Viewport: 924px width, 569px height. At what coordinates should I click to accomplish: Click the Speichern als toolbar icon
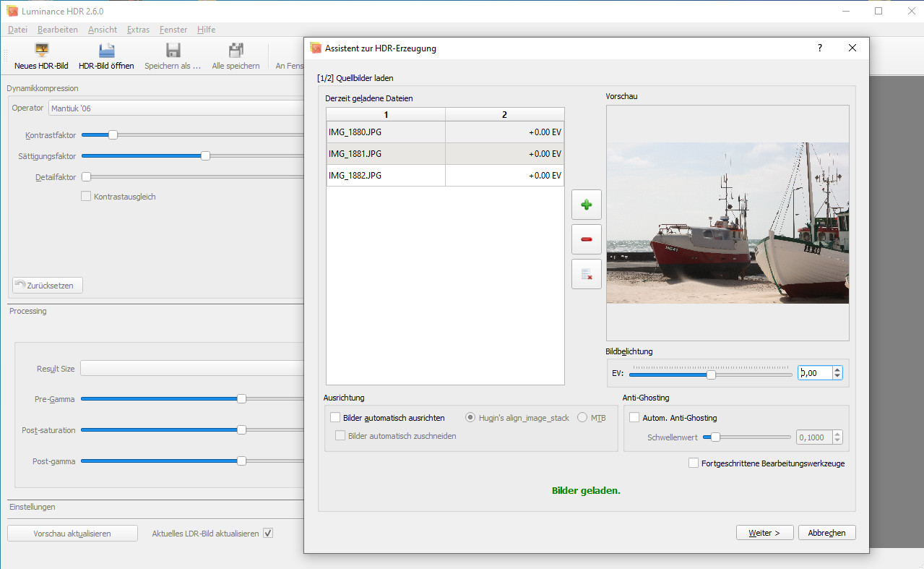[173, 51]
